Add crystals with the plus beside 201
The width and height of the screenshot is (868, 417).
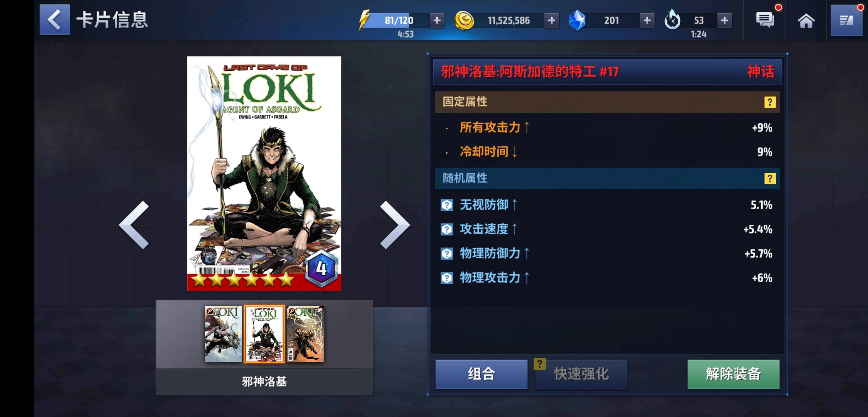point(647,20)
